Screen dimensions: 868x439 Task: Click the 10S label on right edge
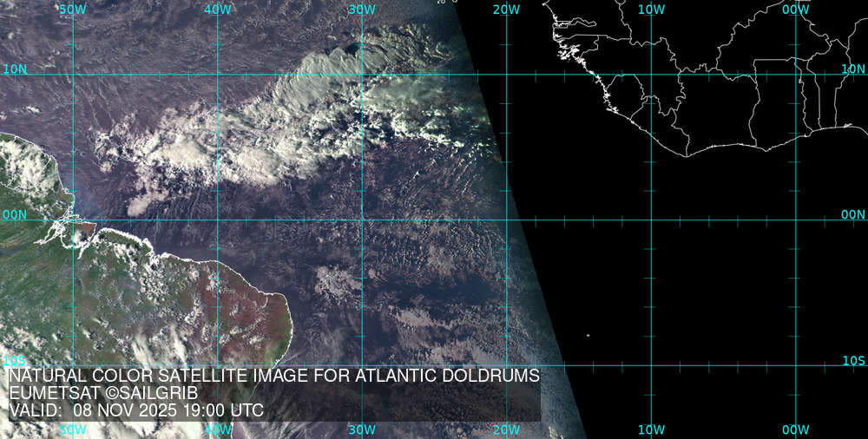[x=853, y=360]
